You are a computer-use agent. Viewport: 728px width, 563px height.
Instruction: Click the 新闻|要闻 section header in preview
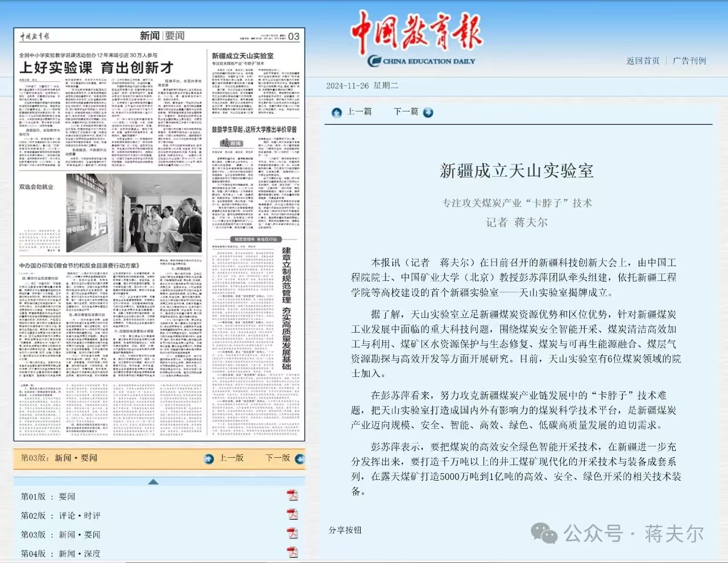(162, 36)
